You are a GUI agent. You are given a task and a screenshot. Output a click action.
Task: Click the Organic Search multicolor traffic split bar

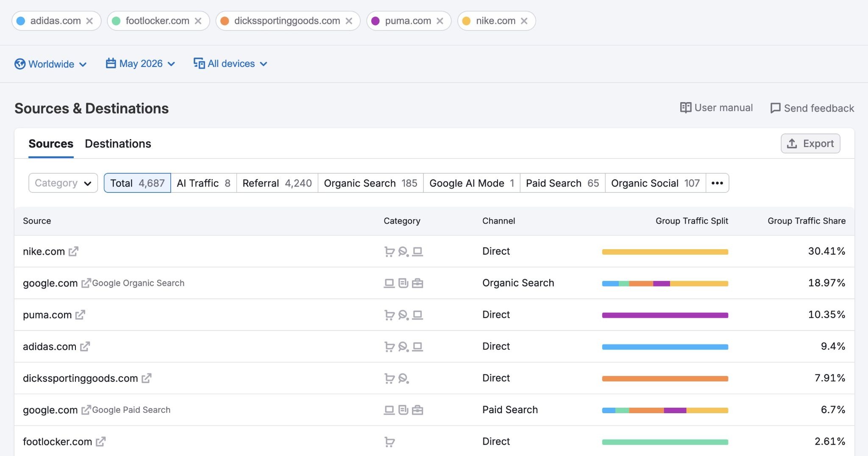(x=665, y=284)
